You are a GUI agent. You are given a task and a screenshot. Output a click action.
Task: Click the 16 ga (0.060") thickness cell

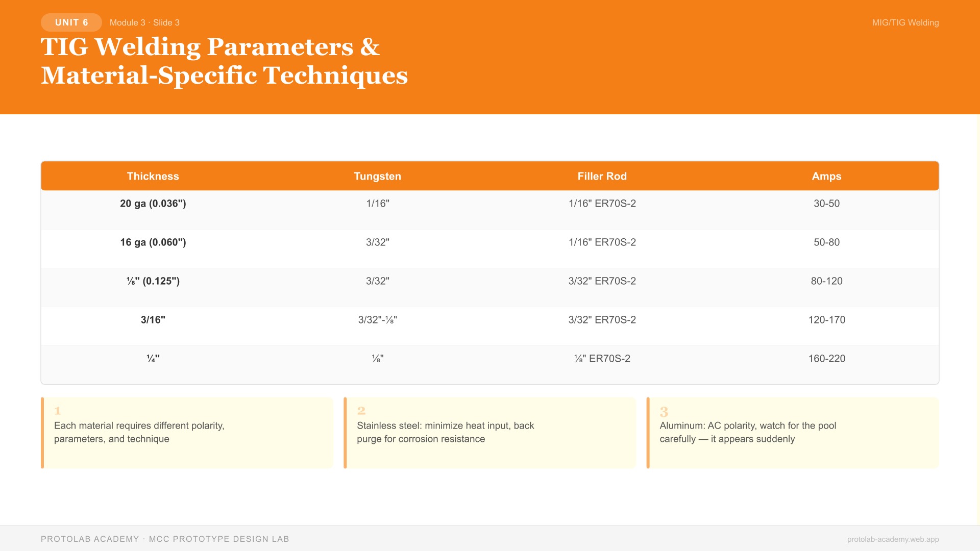click(x=153, y=242)
